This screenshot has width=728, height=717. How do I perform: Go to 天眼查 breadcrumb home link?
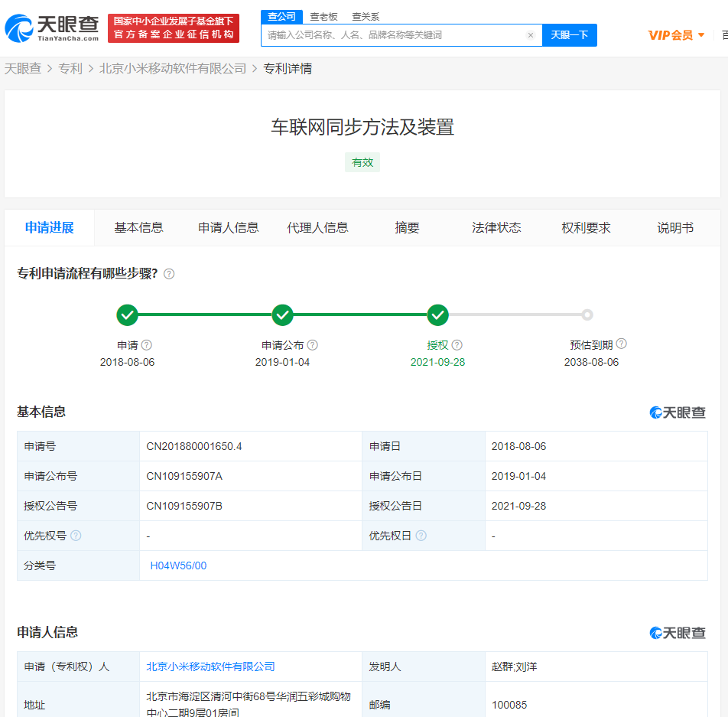click(x=23, y=69)
